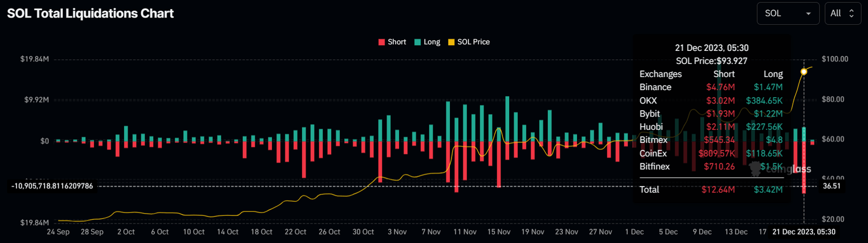Screen dimensions: 868x243
Task: Click the CoinEx row in the tooltip
Action: 711,153
